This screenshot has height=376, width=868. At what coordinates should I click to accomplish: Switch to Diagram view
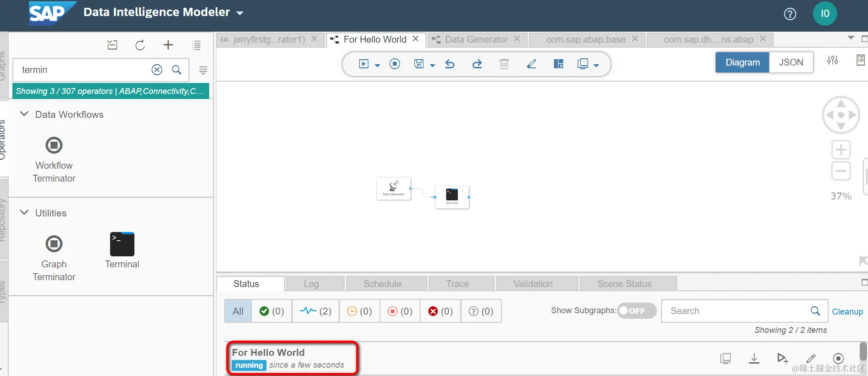coord(742,62)
